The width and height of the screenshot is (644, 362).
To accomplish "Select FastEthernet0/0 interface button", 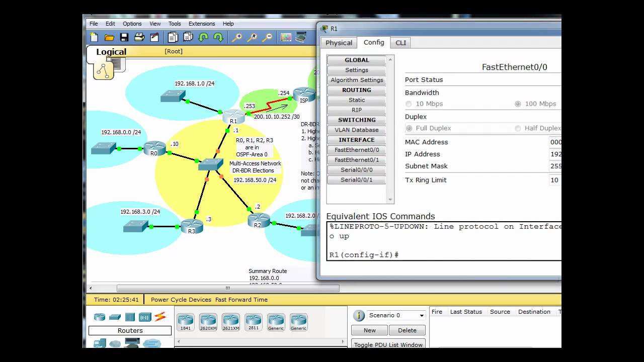I will click(x=357, y=150).
